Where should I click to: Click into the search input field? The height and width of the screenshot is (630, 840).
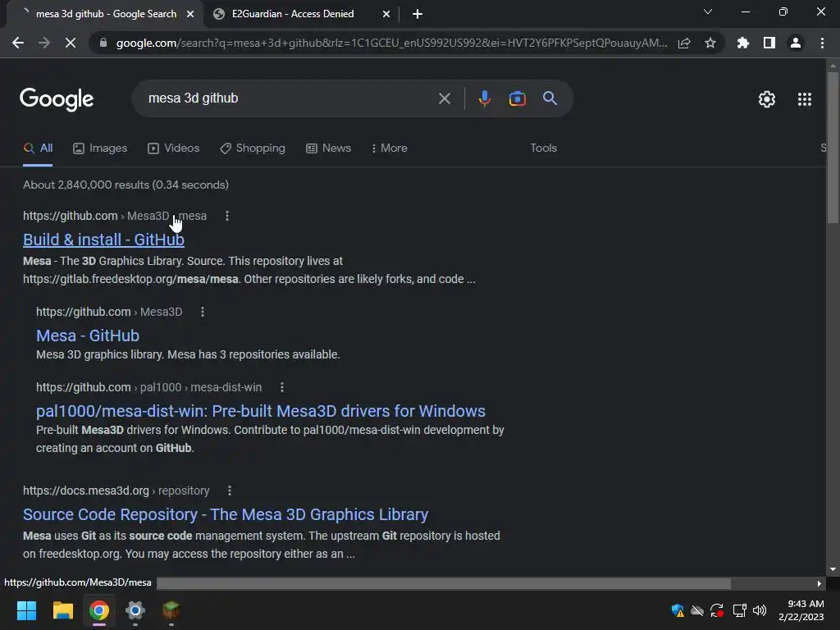pyautogui.click(x=290, y=98)
